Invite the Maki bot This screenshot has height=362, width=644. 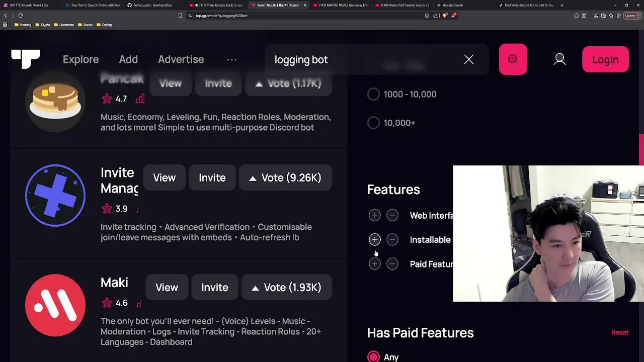(x=215, y=287)
